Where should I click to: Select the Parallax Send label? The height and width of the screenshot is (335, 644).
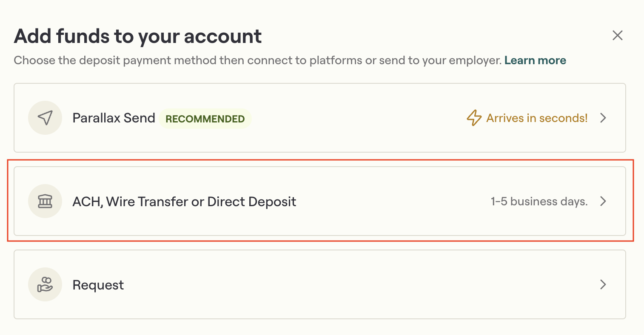(x=114, y=118)
